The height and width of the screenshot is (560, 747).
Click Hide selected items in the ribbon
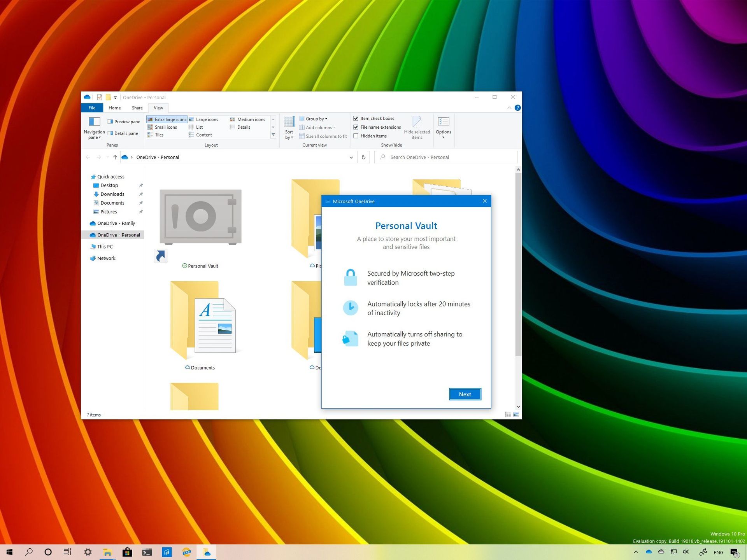click(x=417, y=127)
